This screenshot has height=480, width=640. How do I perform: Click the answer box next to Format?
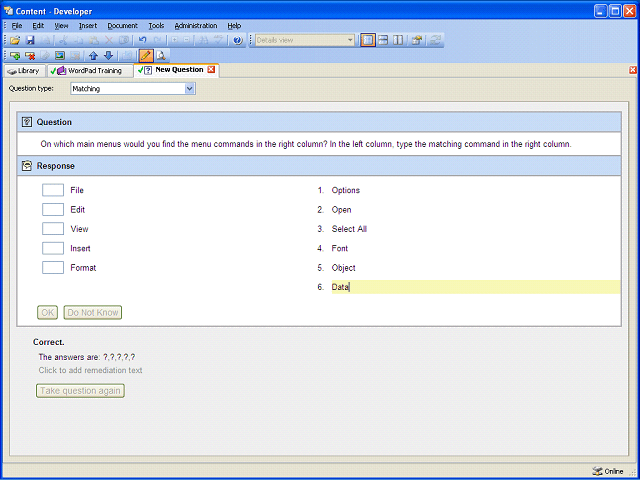pyautogui.click(x=53, y=267)
